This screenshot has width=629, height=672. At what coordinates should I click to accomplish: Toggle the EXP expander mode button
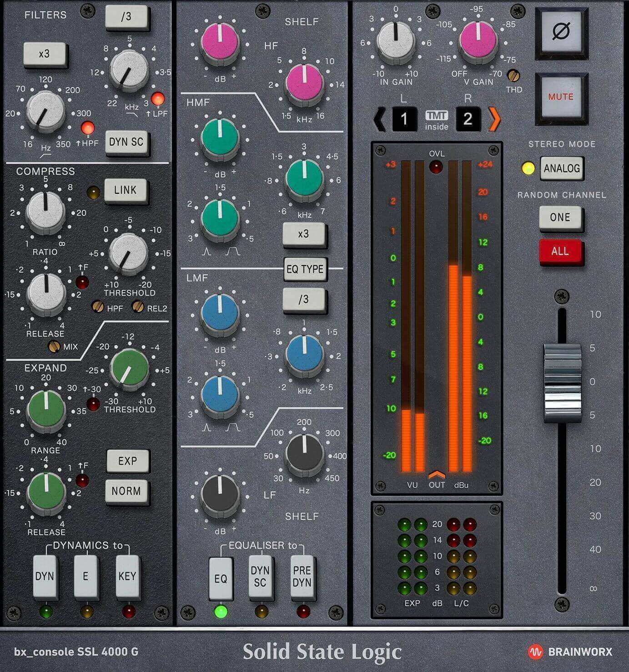[127, 461]
